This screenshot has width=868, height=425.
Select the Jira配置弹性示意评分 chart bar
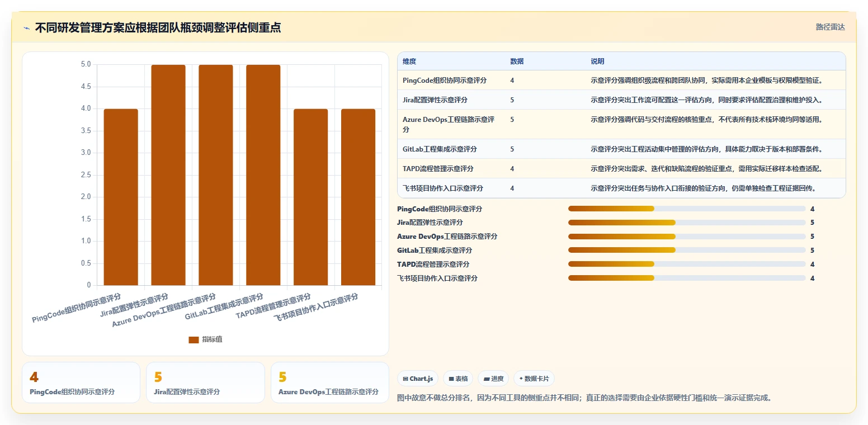168,175
